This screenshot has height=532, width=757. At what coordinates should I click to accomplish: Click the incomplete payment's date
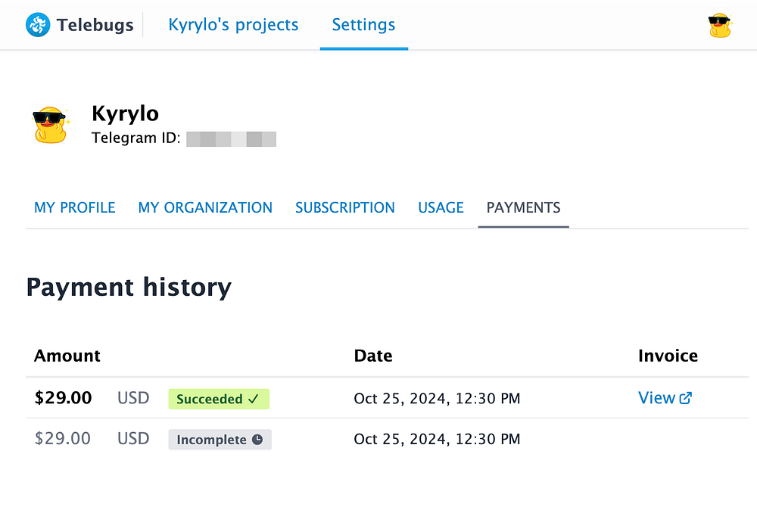(437, 439)
